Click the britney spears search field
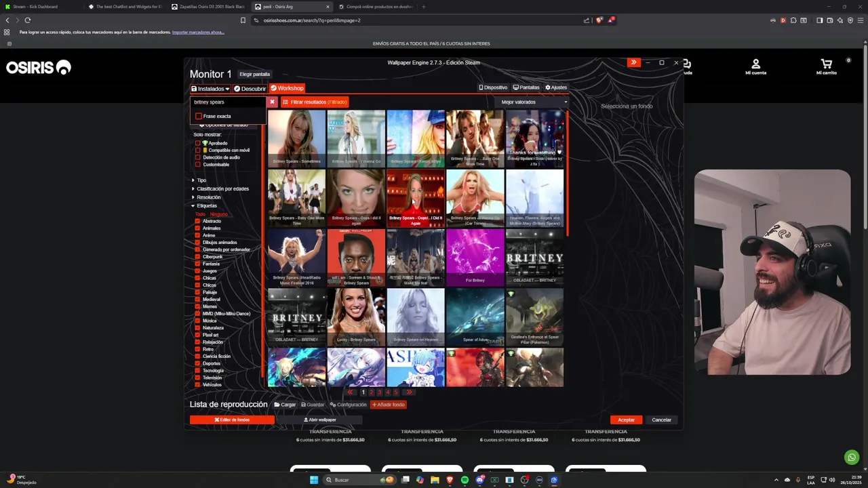The image size is (868, 488). point(229,102)
